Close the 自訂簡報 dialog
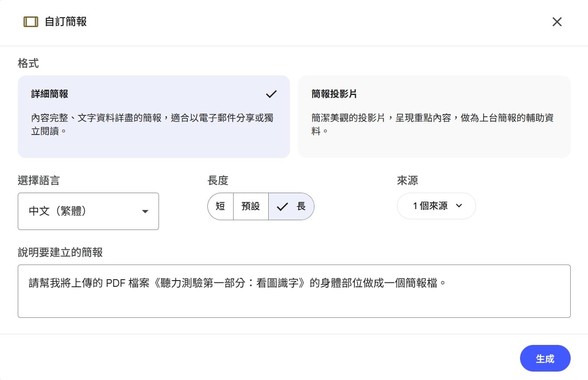588x380 pixels. tap(557, 22)
